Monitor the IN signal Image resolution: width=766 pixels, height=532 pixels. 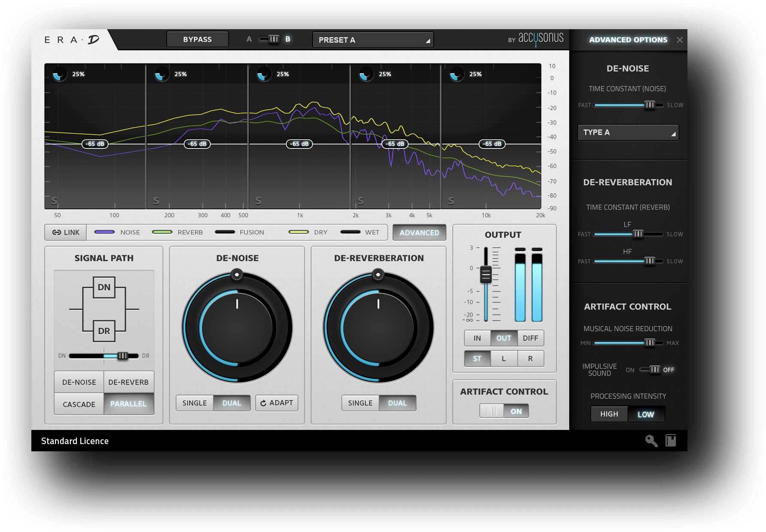pyautogui.click(x=477, y=338)
